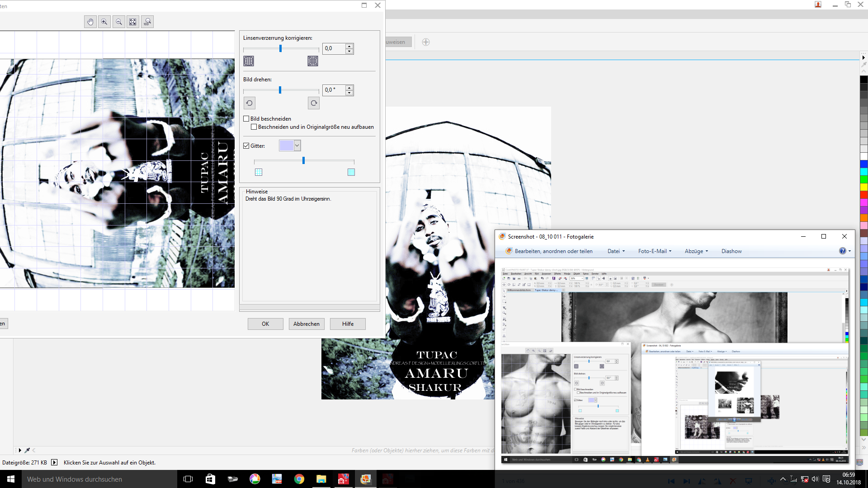Click the Gitter size slider handle
The width and height of the screenshot is (868, 488).
pos(303,160)
